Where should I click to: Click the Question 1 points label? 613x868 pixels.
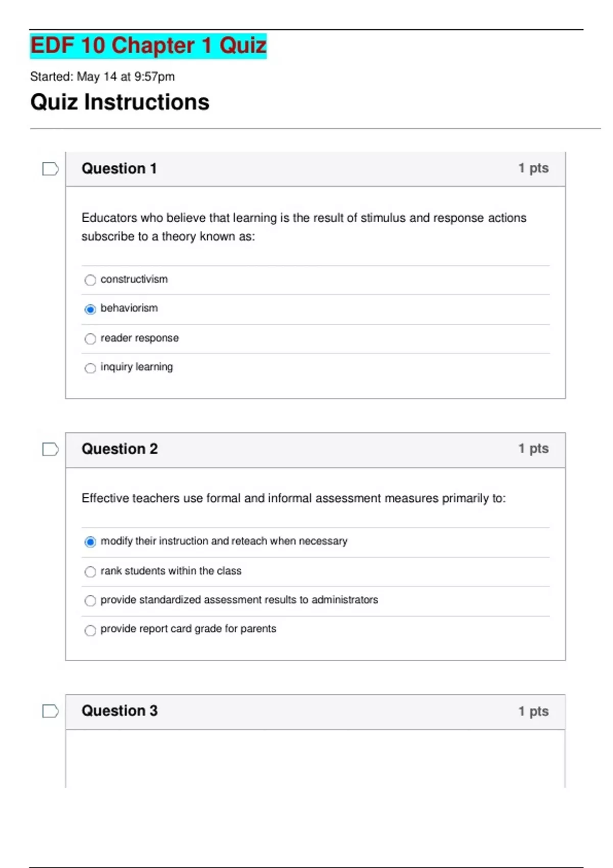pos(533,168)
